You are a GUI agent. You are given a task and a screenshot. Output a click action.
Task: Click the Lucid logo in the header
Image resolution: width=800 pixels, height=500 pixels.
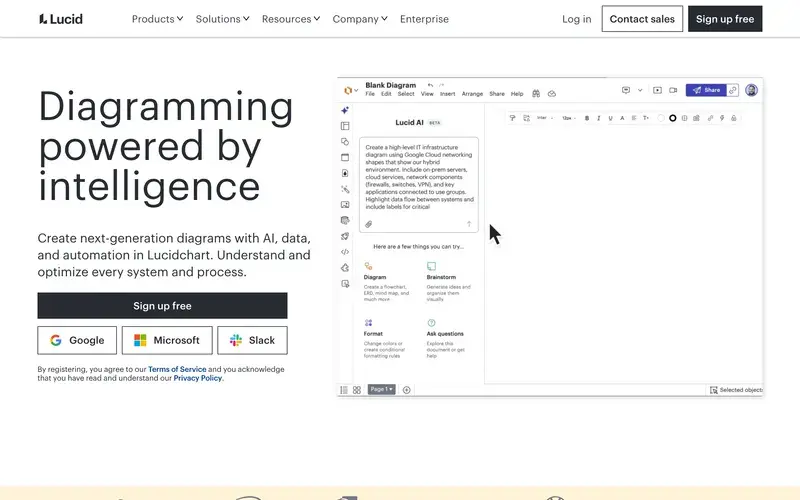61,19
